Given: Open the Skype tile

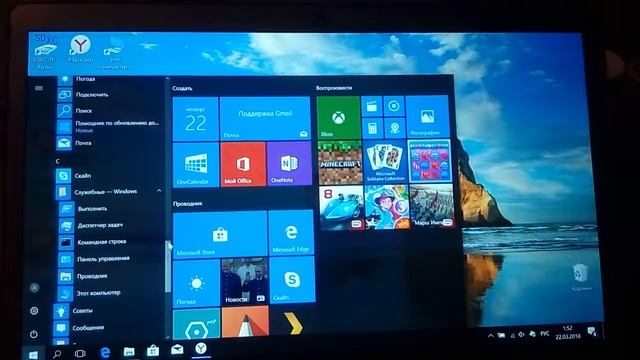Looking at the screenshot, I should [x=292, y=280].
